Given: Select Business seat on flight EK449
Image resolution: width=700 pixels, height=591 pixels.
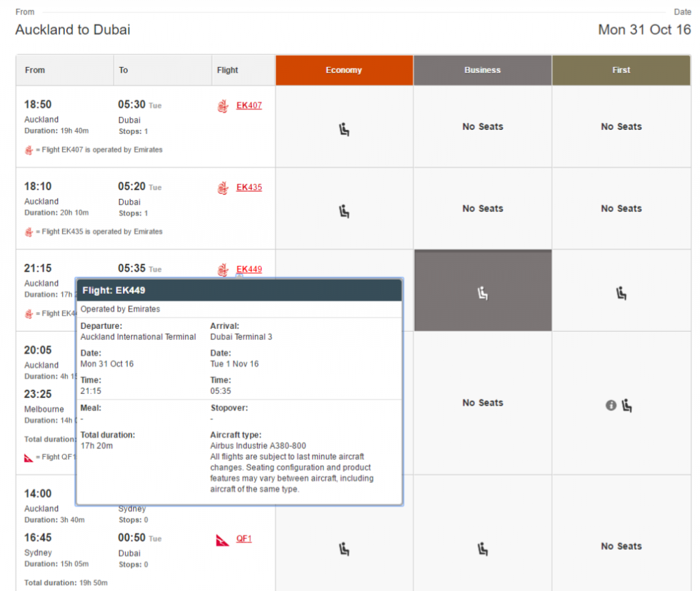Looking at the screenshot, I should tap(483, 293).
